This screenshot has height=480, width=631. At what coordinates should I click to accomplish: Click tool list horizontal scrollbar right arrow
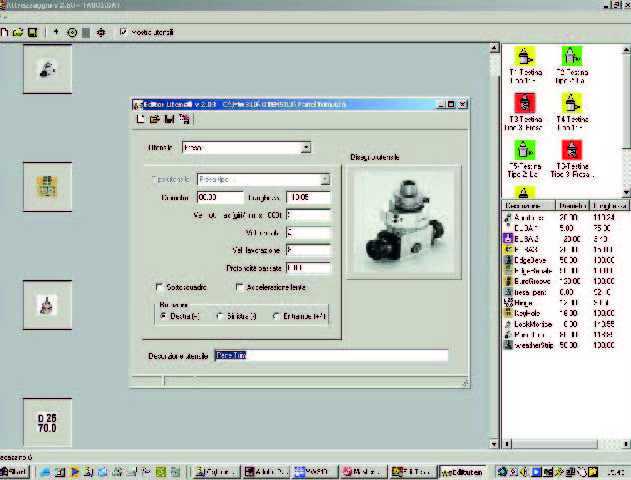tap(625, 444)
